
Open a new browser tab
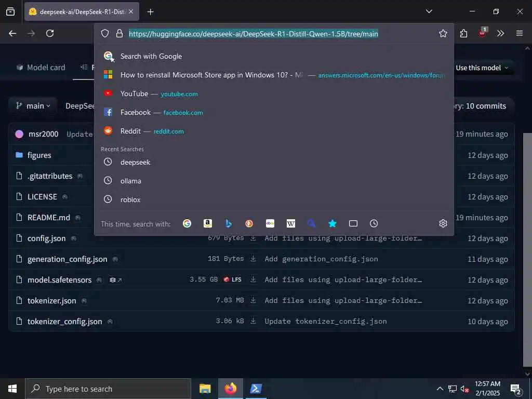151,12
